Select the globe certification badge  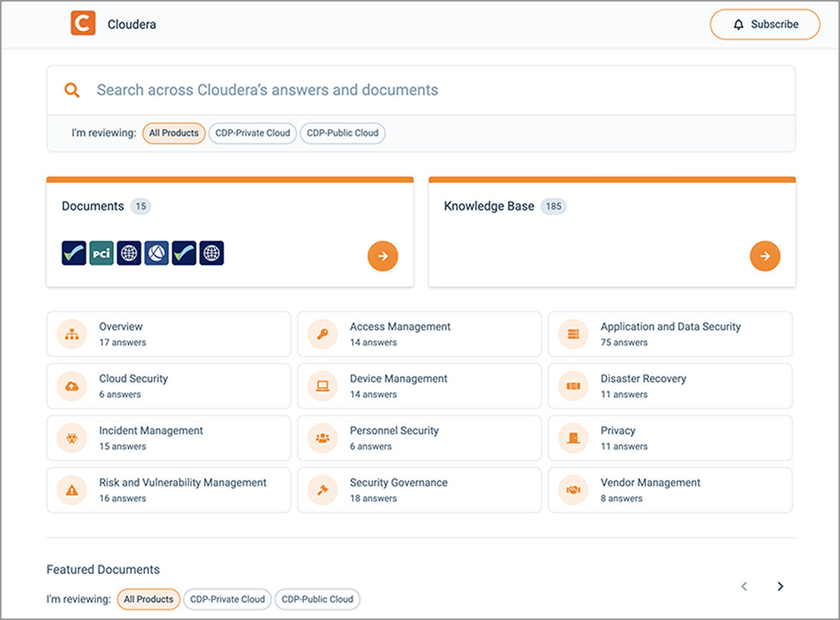129,253
